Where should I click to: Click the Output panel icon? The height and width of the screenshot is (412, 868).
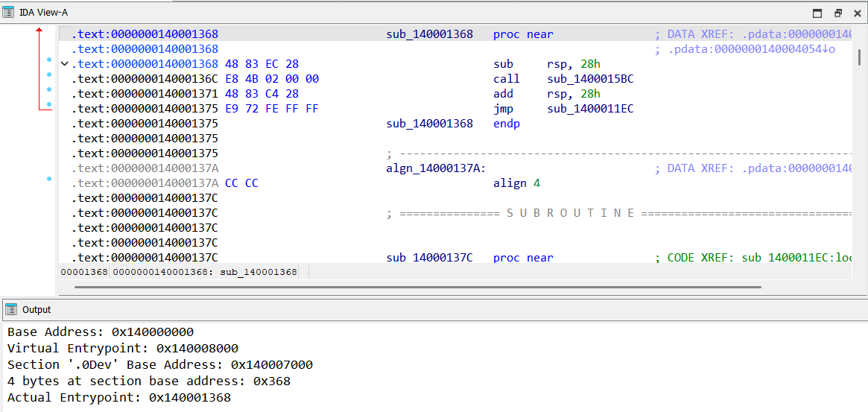tap(12, 309)
